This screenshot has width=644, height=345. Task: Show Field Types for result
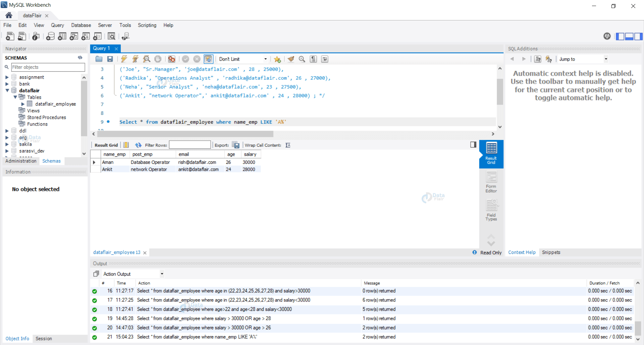(x=491, y=210)
